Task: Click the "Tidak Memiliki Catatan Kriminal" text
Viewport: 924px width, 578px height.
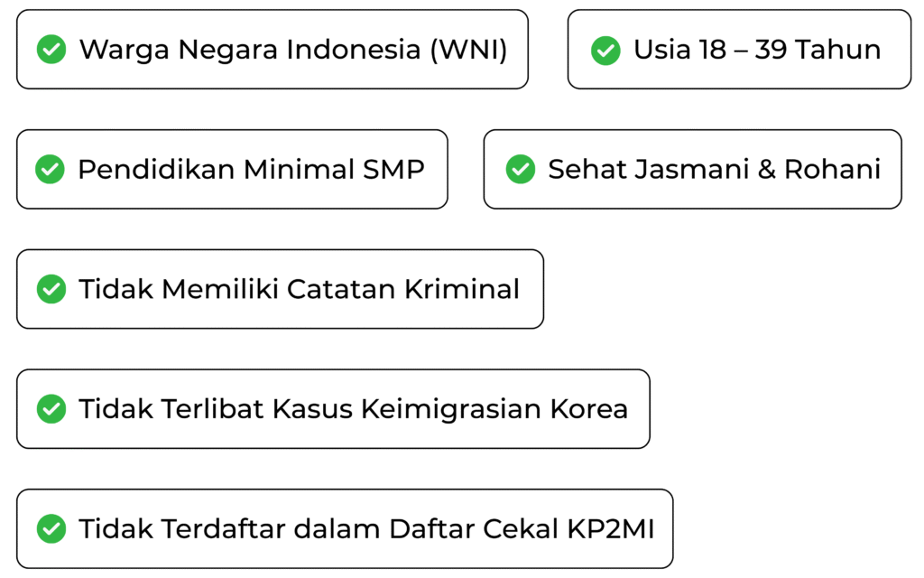Action: click(x=299, y=289)
